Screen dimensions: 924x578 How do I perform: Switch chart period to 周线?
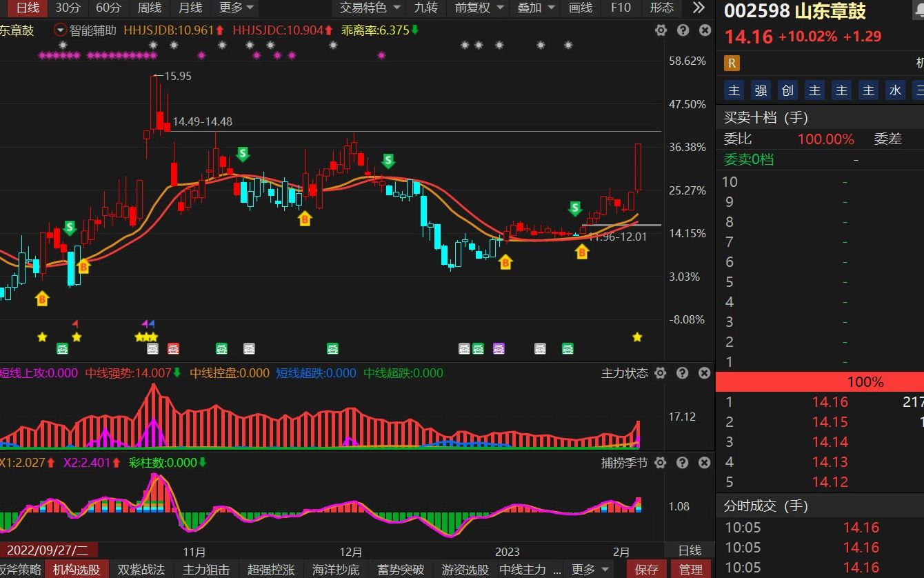150,8
